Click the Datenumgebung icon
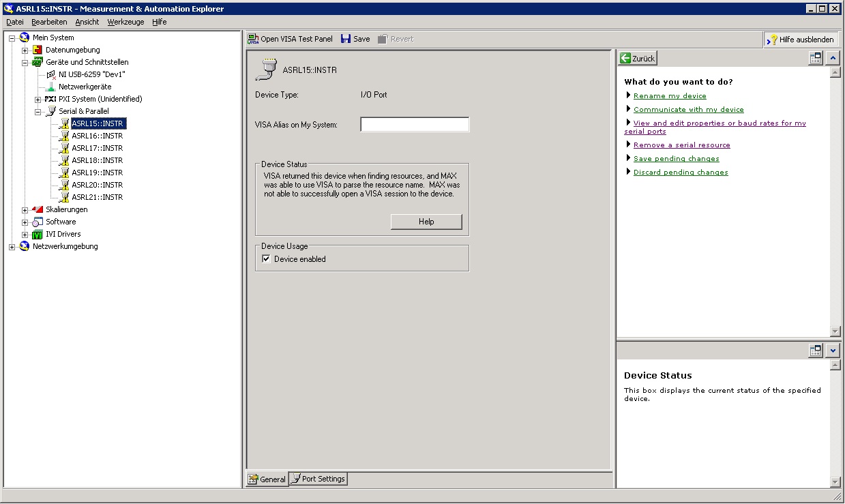 (38, 50)
